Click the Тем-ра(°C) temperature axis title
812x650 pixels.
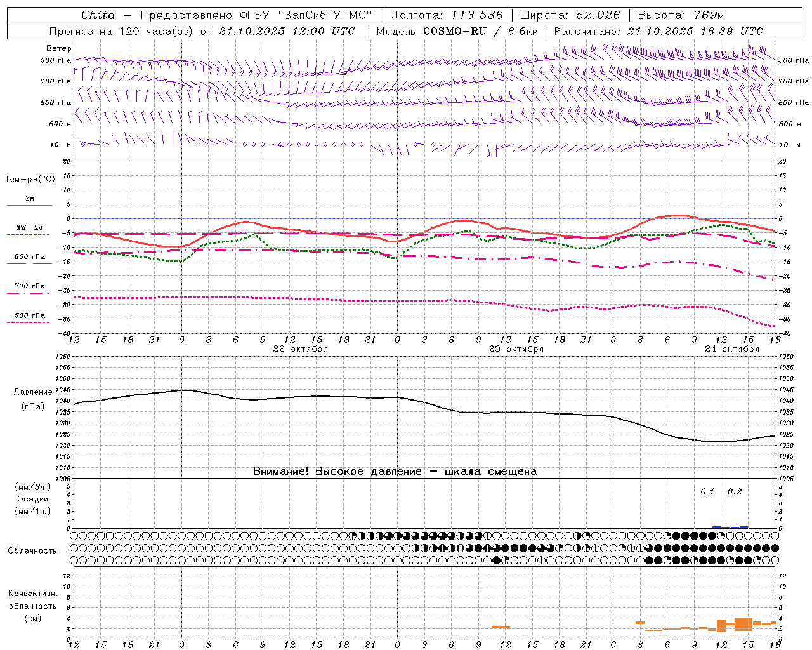coord(30,180)
